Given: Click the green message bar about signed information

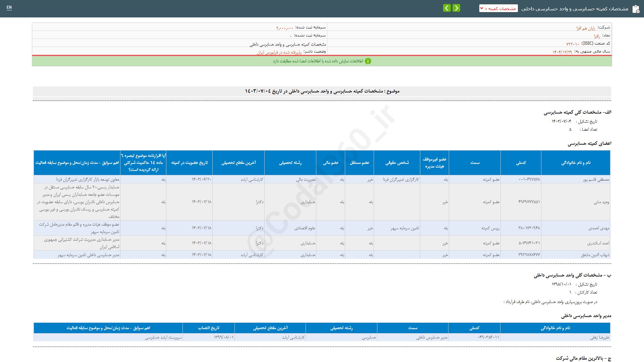Looking at the screenshot, I should coord(318,61).
